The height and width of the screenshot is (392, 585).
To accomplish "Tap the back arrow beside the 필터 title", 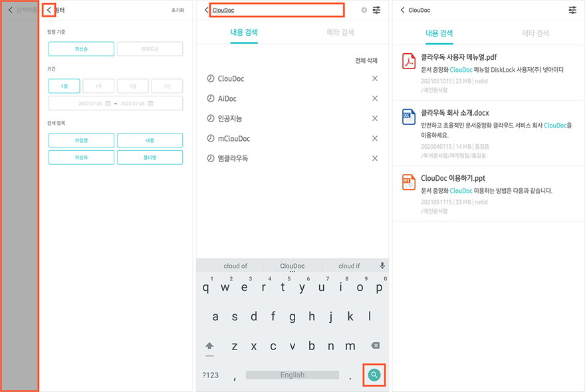I will click(x=49, y=10).
